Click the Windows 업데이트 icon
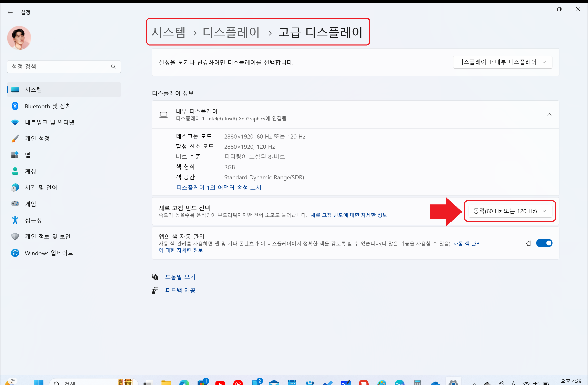The image size is (588, 385). tap(15, 253)
